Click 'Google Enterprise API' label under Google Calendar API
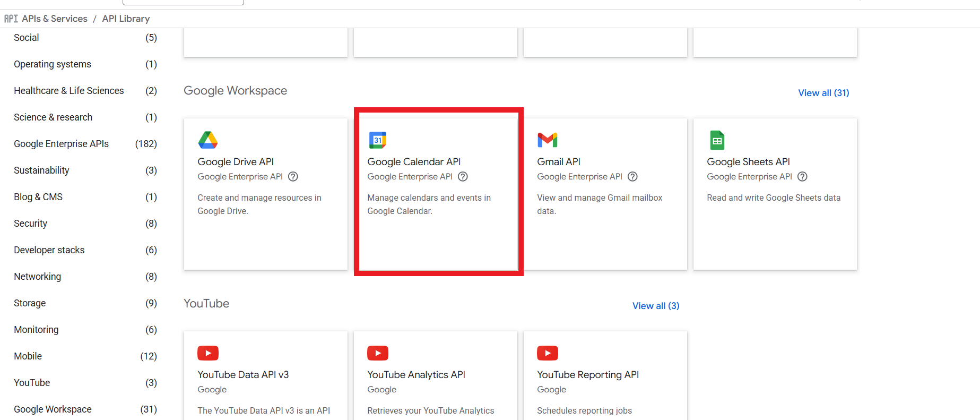 pos(410,177)
